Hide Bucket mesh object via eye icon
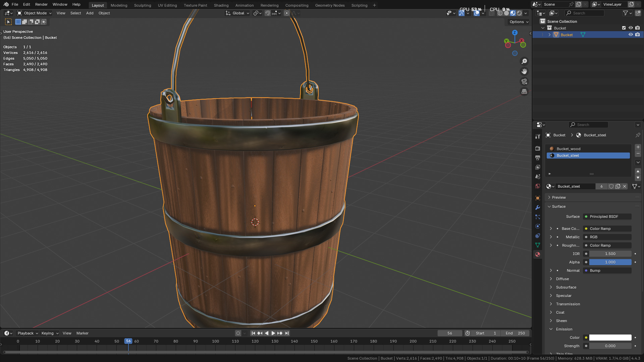The width and height of the screenshot is (644, 362). click(x=631, y=35)
